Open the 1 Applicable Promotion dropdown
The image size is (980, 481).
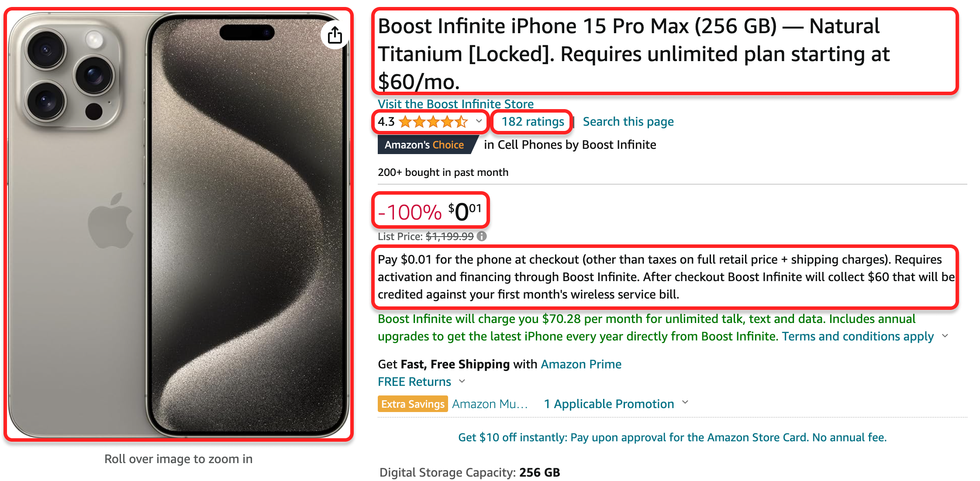609,404
